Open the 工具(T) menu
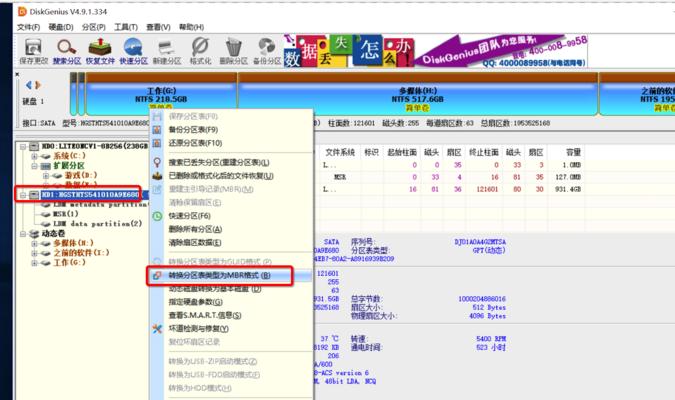 pos(126,27)
